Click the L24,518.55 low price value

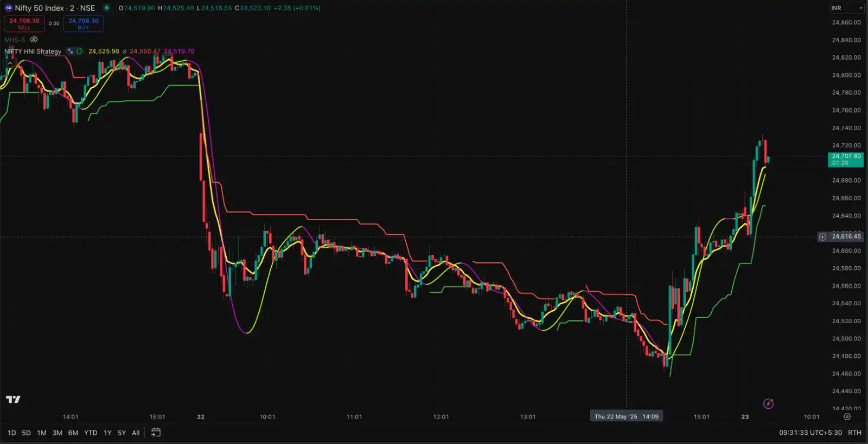[214, 8]
